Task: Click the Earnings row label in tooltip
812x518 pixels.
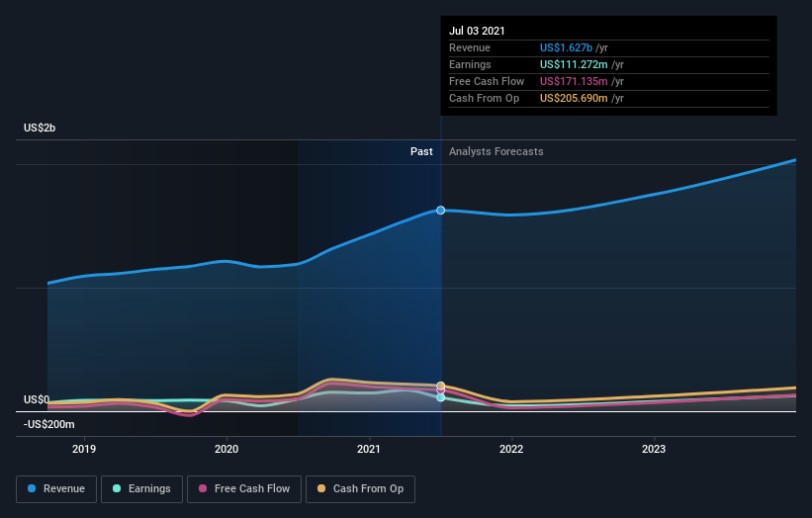Action: click(x=470, y=64)
